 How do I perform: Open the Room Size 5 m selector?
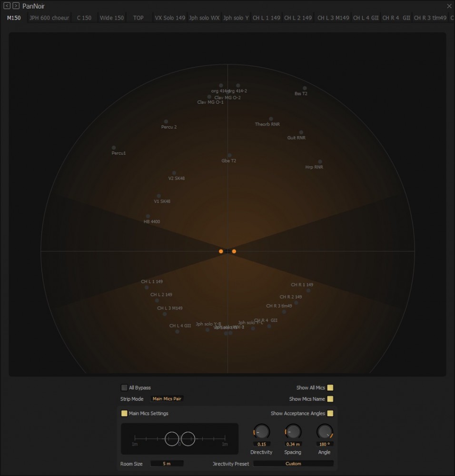coord(167,464)
